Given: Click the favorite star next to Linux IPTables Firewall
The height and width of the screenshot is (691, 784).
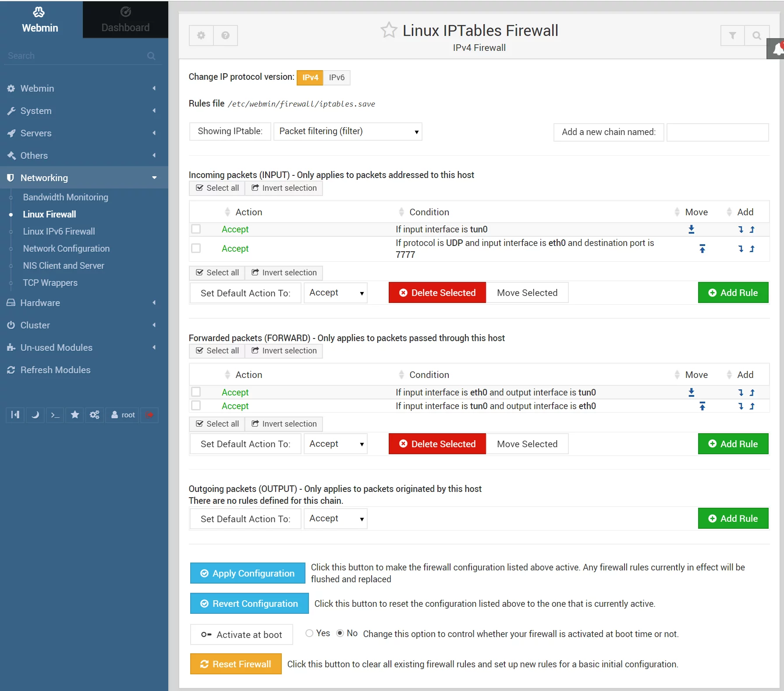Looking at the screenshot, I should [389, 30].
